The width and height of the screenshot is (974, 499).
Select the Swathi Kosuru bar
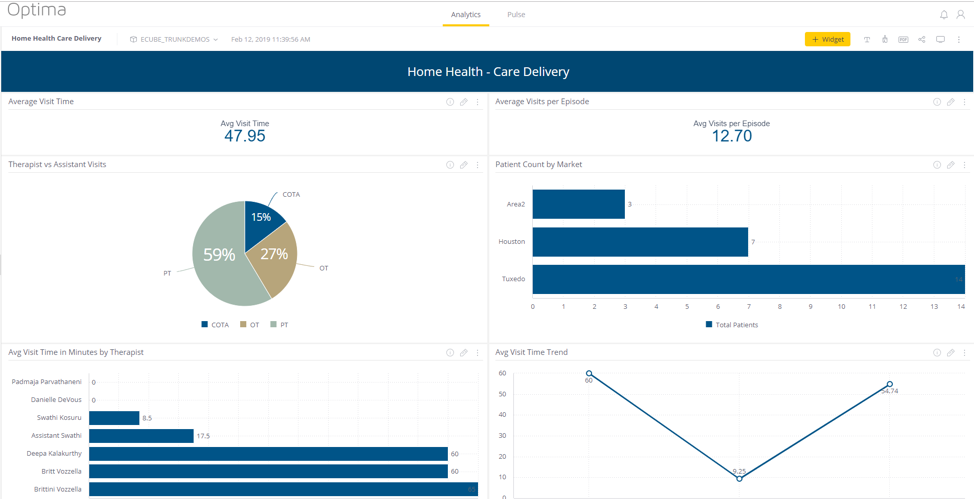pos(114,418)
